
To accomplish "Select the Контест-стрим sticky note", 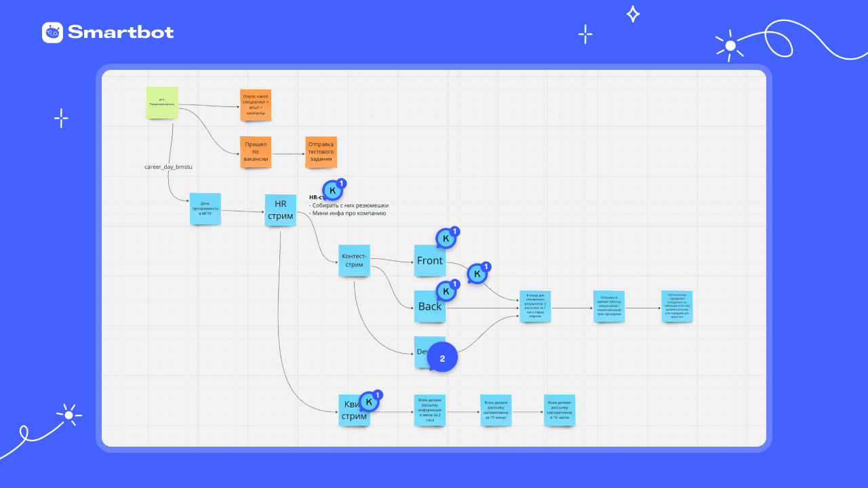I will pos(355,260).
